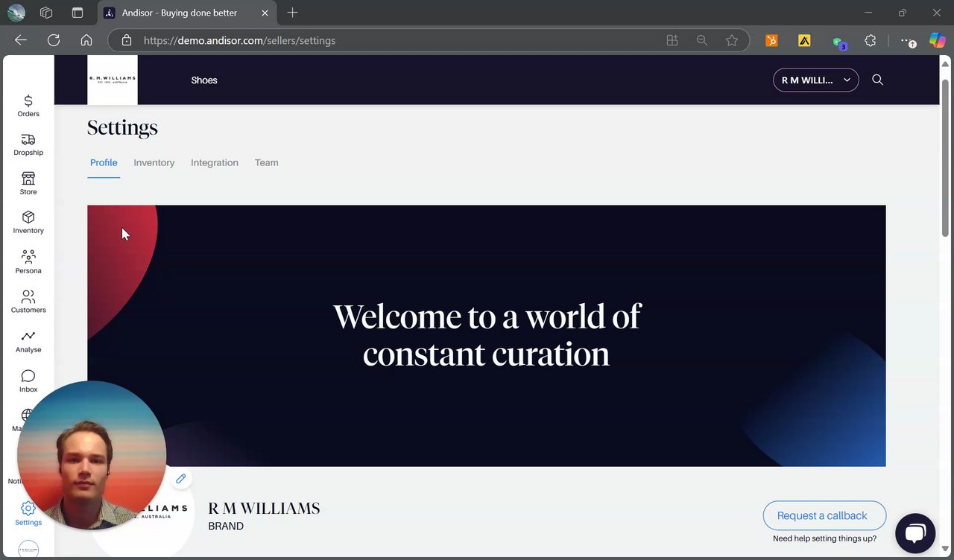Open the chat support widget

click(915, 533)
